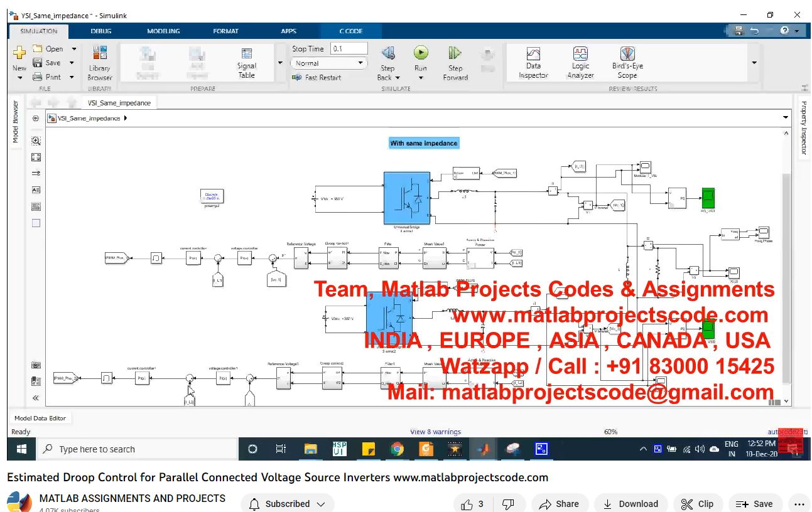Click View 8 warnings link

pos(435,432)
